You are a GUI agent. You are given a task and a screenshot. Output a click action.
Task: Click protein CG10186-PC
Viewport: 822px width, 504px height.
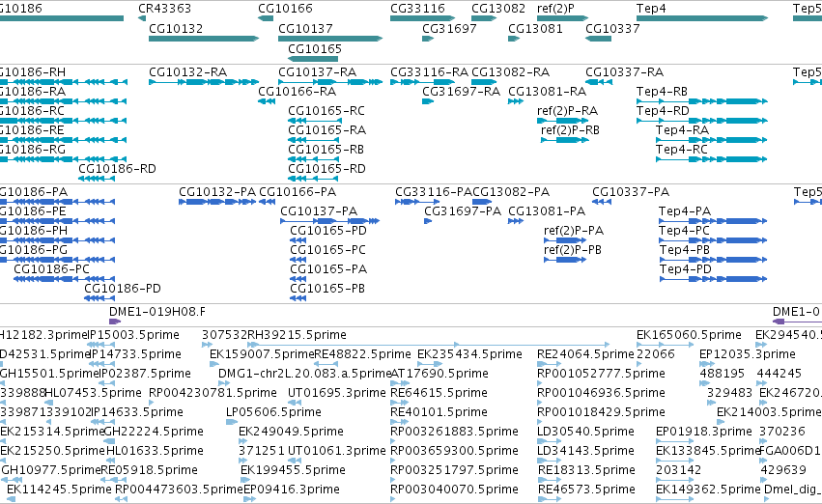tap(64, 279)
